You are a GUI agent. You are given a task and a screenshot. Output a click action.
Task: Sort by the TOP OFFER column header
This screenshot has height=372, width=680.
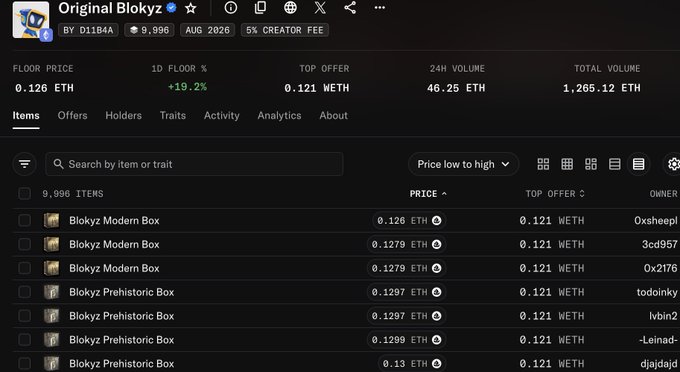click(555, 194)
